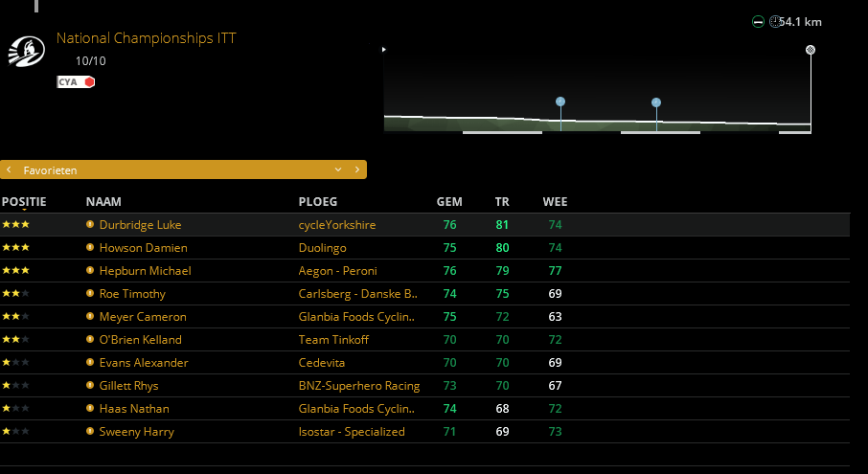This screenshot has width=868, height=474.
Task: Go to previous list with left arrow
Action: (9, 169)
